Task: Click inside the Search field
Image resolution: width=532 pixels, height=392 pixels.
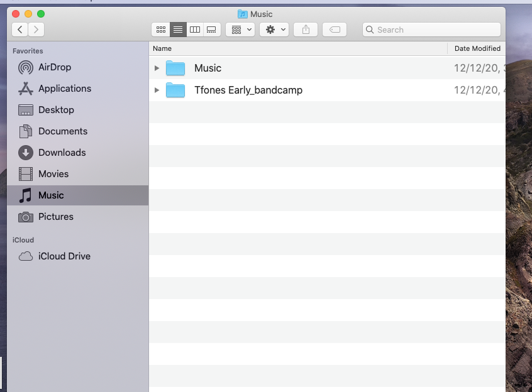Action: (431, 29)
